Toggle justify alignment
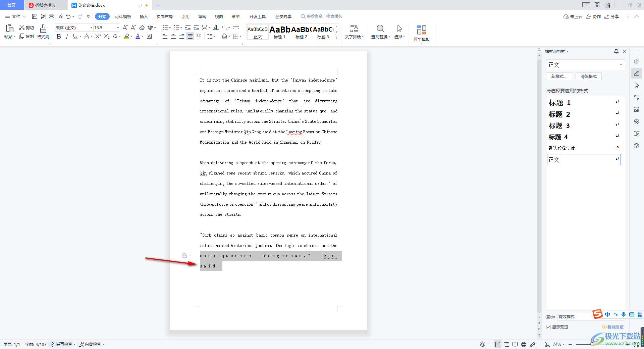Screen dimensions: 644x349 click(x=190, y=36)
